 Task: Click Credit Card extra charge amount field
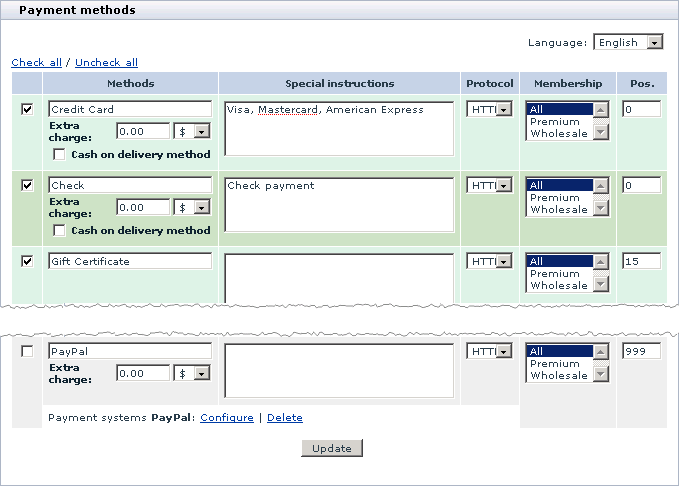pos(143,131)
